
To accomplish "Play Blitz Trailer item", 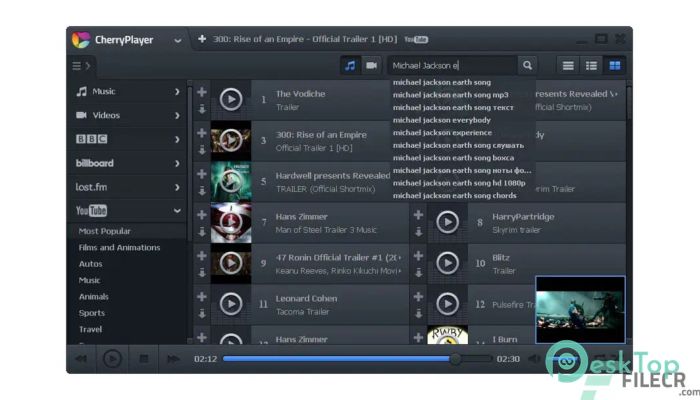I will point(447,263).
